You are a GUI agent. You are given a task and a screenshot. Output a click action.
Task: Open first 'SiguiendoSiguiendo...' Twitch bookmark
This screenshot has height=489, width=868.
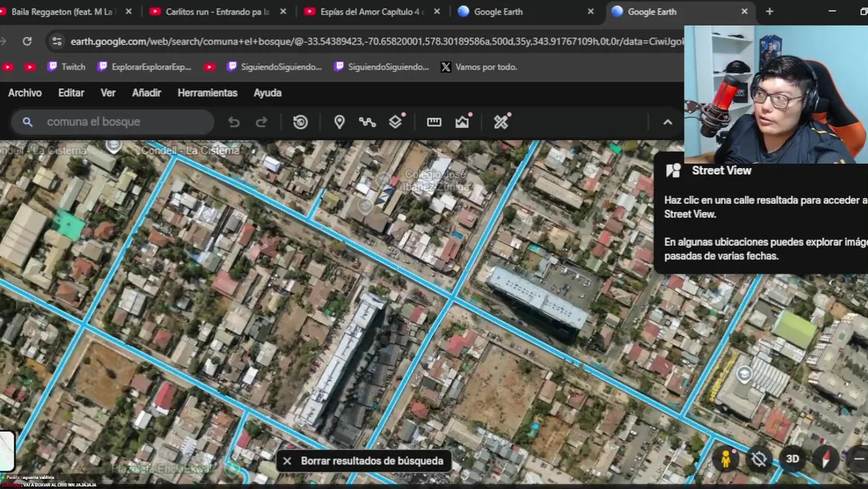(274, 67)
